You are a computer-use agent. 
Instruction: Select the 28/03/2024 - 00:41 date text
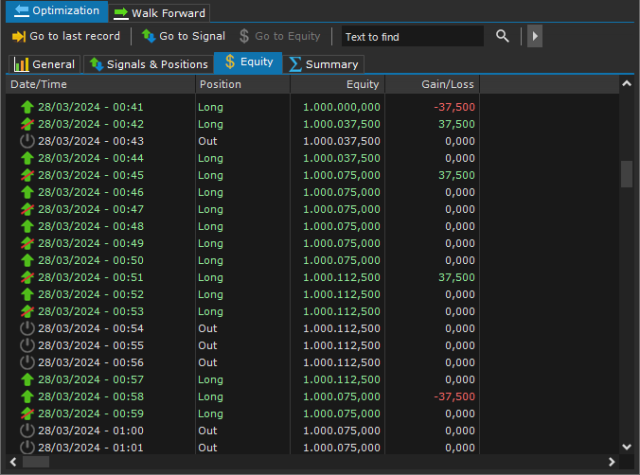91,107
